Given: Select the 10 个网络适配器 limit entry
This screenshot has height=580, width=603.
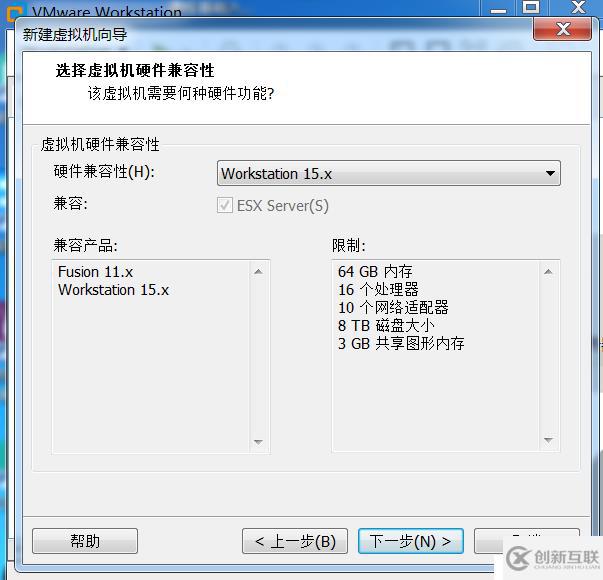Looking at the screenshot, I should point(393,307).
